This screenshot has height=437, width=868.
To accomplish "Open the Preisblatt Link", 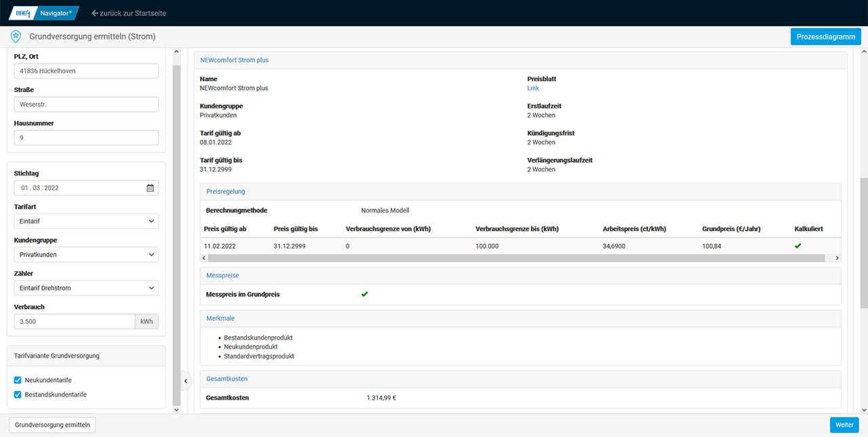I will [x=533, y=88].
